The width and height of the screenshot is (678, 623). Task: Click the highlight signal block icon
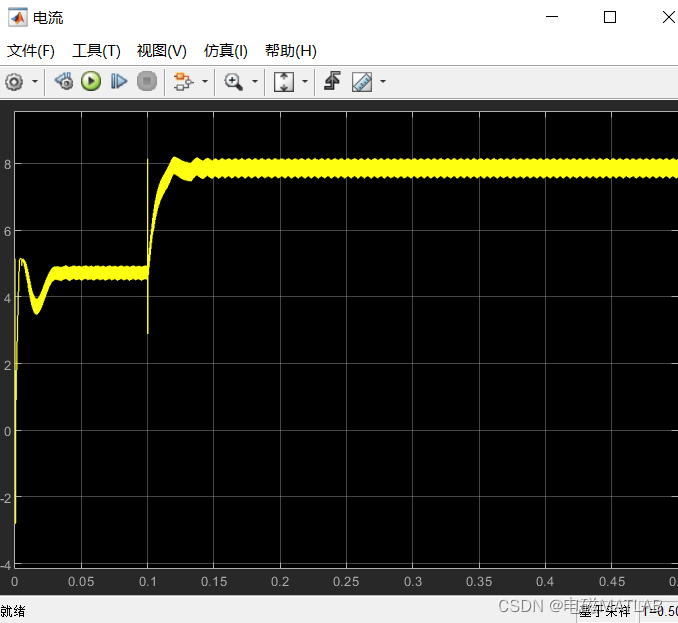point(183,82)
